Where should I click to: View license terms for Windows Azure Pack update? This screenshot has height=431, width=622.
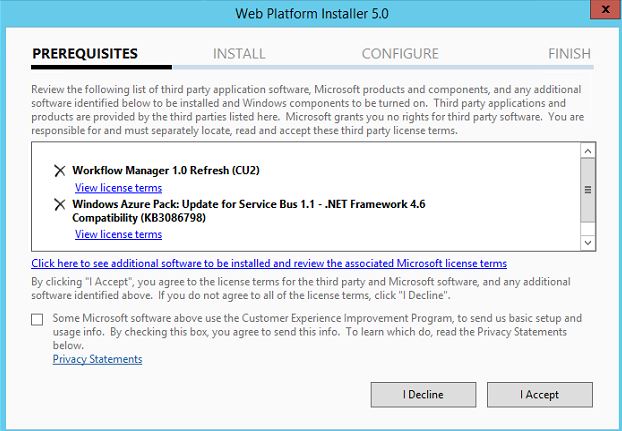118,234
